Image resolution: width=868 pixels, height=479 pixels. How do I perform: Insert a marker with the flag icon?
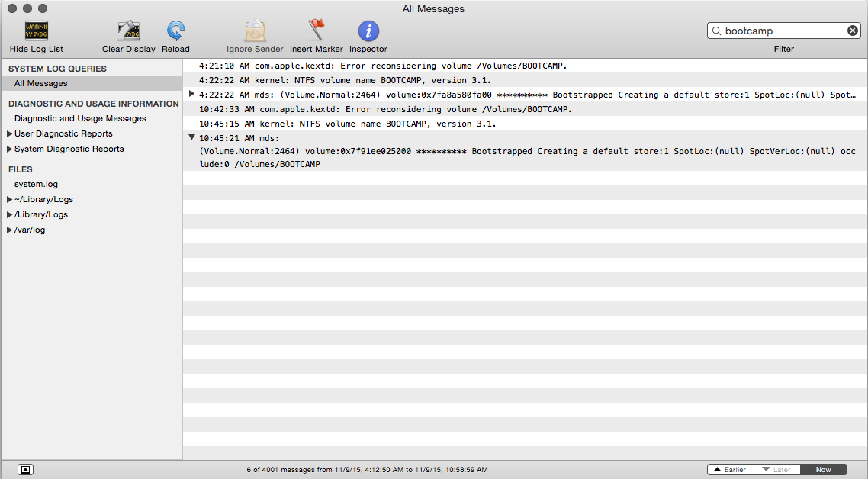click(x=316, y=30)
